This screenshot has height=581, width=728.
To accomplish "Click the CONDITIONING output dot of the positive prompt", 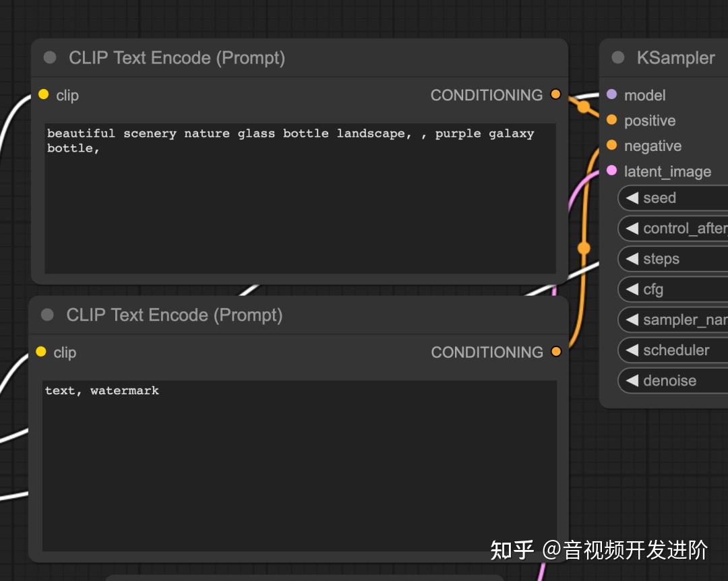I will pos(555,94).
